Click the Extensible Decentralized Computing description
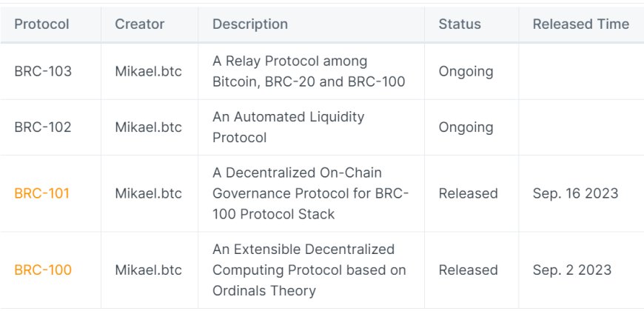This screenshot has height=311, width=644. pyautogui.click(x=309, y=270)
